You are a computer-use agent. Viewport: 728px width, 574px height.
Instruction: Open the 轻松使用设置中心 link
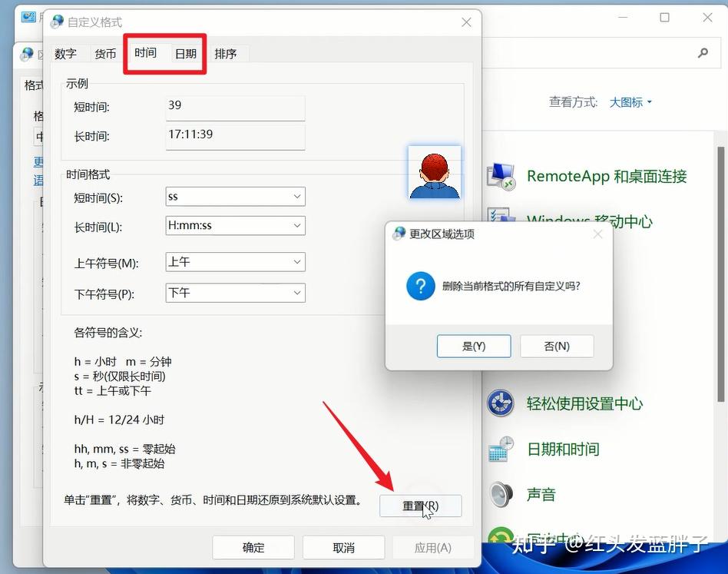point(584,403)
